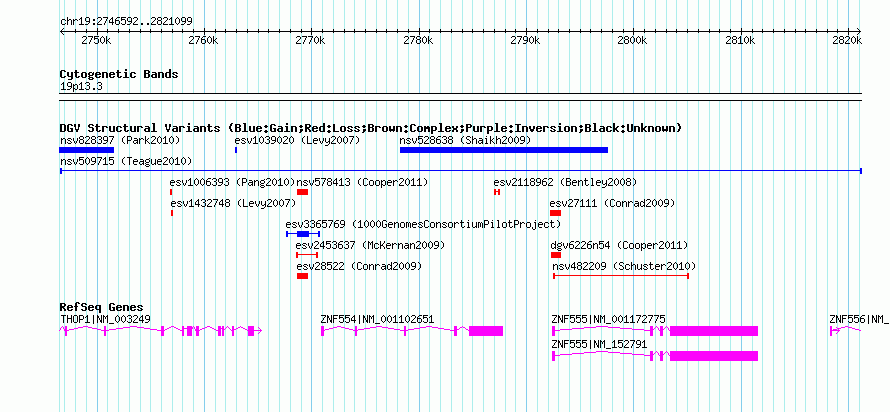The height and width of the screenshot is (412, 890).
Task: Select the esv1006393 (Pang2010) label
Action: (232, 182)
